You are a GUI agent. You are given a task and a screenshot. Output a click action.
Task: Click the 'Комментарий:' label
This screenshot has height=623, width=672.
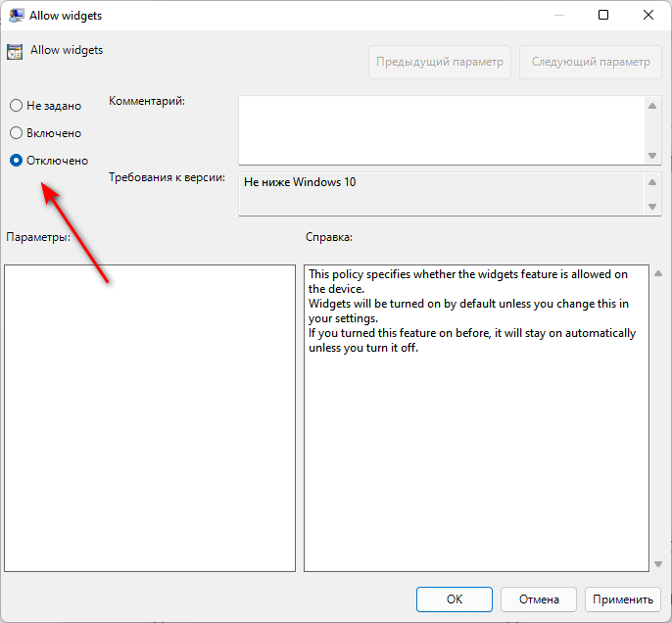(147, 101)
